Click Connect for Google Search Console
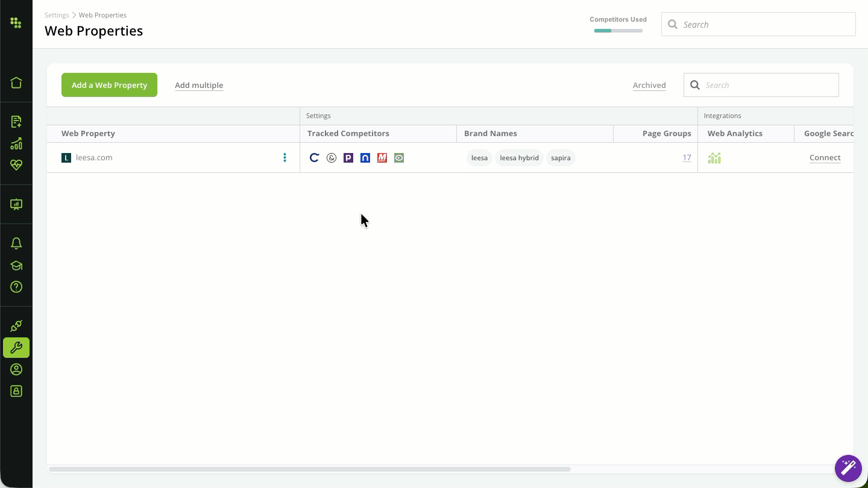868x488 pixels. [x=825, y=158]
